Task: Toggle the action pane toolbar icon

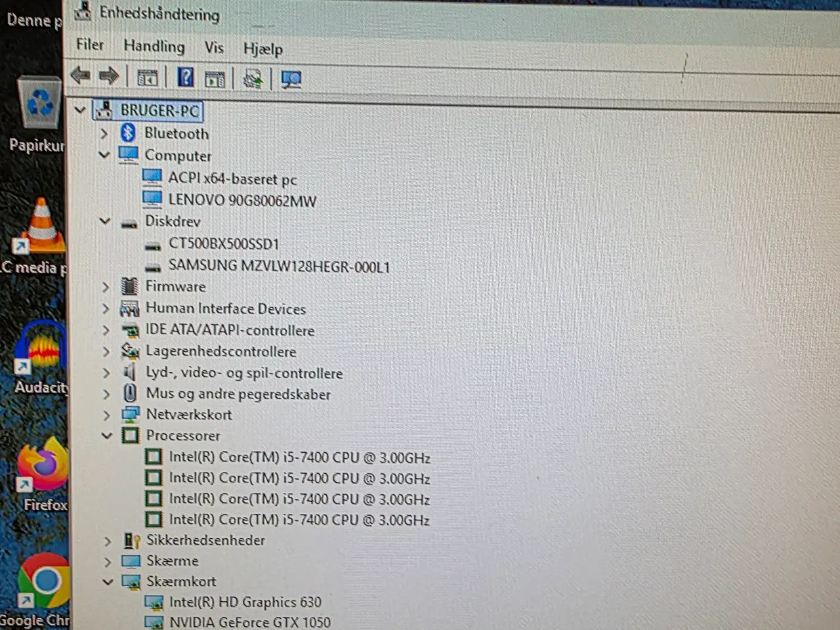Action: pos(215,79)
